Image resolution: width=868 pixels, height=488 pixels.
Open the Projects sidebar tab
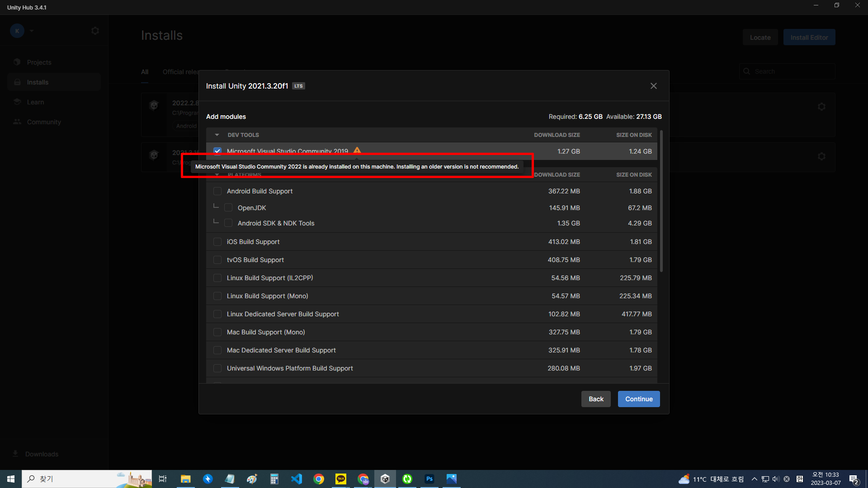[54, 62]
